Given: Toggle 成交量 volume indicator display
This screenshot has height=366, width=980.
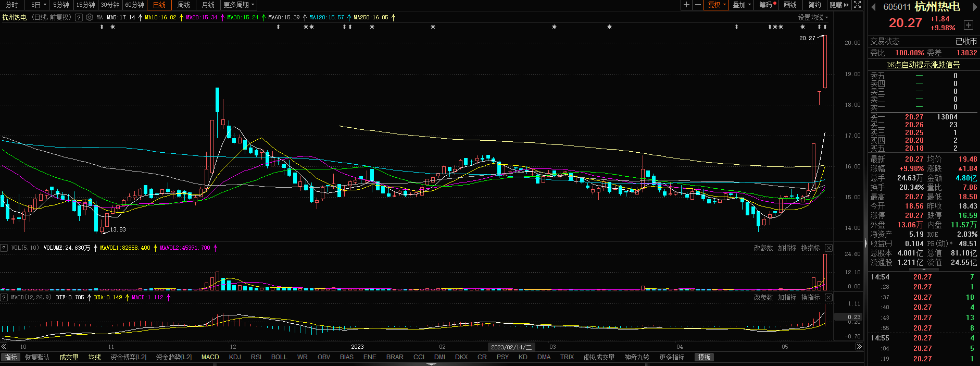Looking at the screenshot, I should pyautogui.click(x=69, y=357).
